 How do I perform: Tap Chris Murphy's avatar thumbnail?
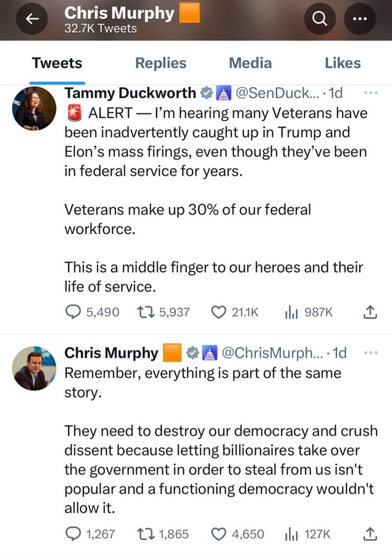pos(34,369)
